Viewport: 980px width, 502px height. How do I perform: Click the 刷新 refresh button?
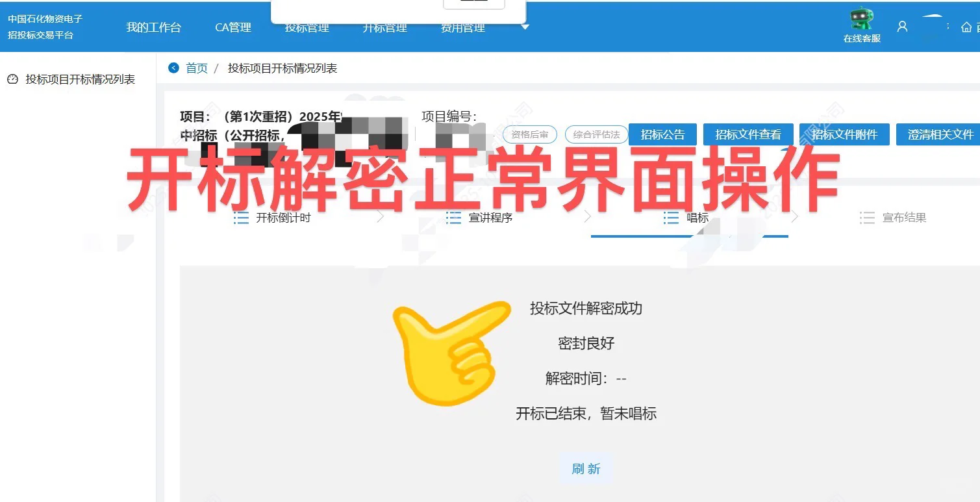[x=585, y=468]
